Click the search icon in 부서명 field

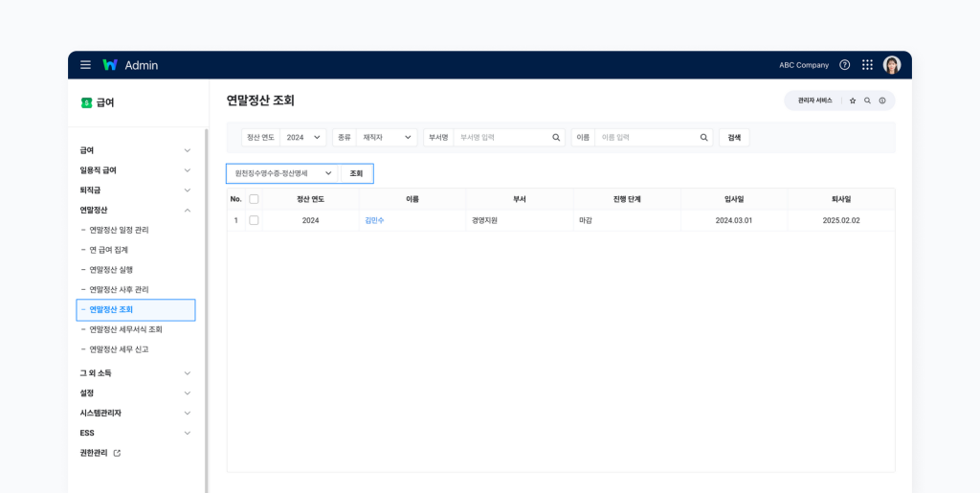(556, 138)
